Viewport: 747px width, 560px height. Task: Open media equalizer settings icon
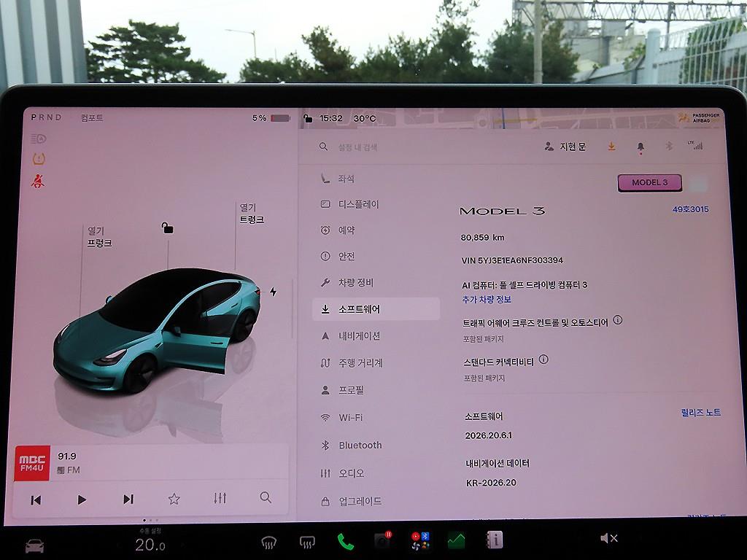click(220, 498)
